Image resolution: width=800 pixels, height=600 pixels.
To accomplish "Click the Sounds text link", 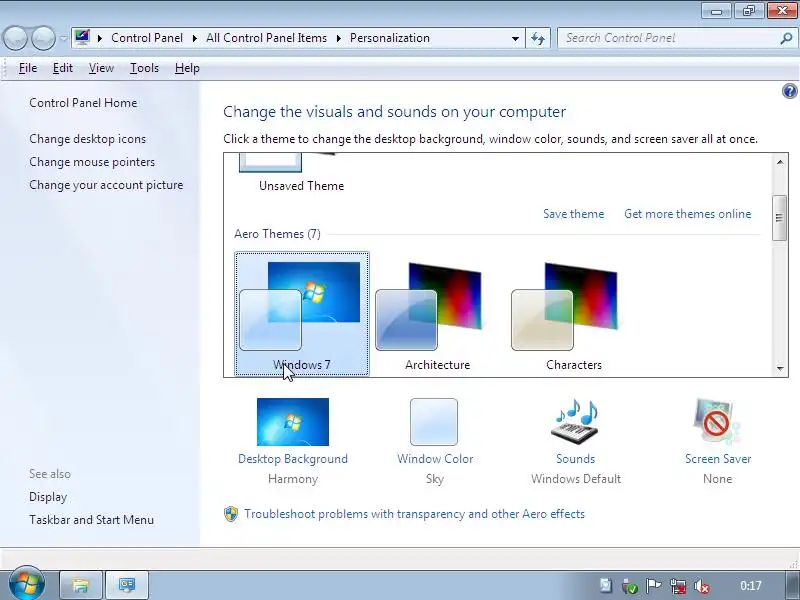I will pyautogui.click(x=575, y=459).
